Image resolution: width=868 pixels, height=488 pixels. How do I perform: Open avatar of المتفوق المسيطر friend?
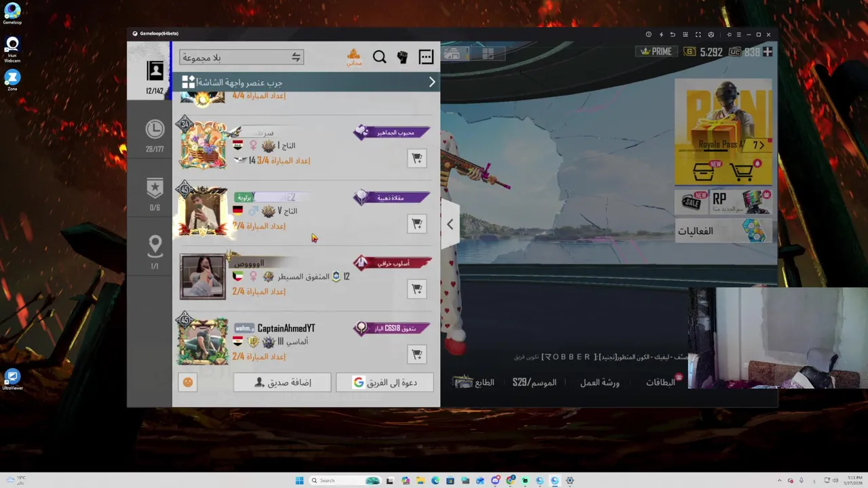point(203,277)
